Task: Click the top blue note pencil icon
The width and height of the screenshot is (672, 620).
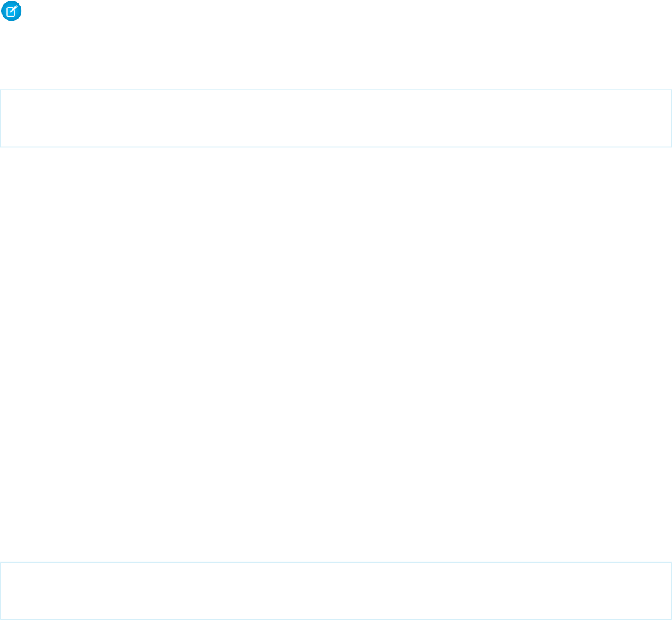Action: pyautogui.click(x=12, y=11)
